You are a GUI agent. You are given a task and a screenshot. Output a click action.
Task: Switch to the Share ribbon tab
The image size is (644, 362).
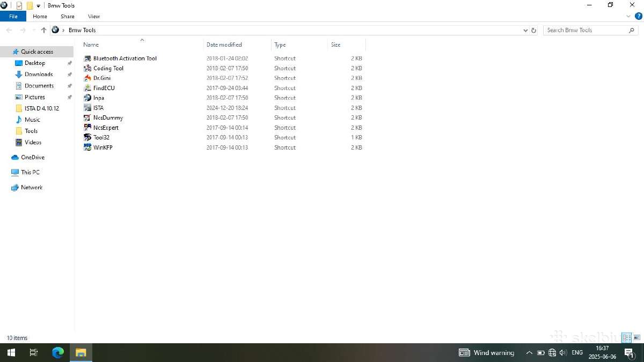(68, 17)
